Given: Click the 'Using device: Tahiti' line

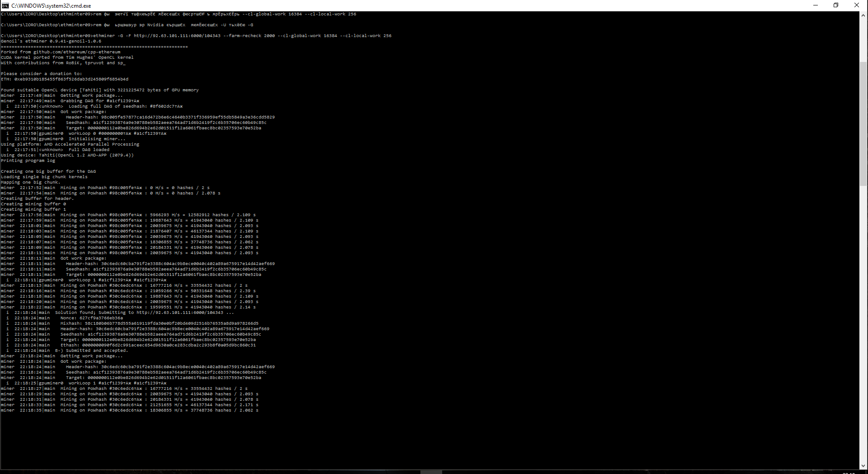Looking at the screenshot, I should 67,155.
